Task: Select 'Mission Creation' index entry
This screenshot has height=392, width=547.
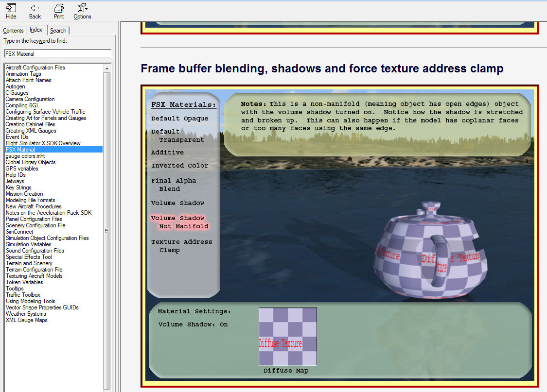Action: coord(24,194)
